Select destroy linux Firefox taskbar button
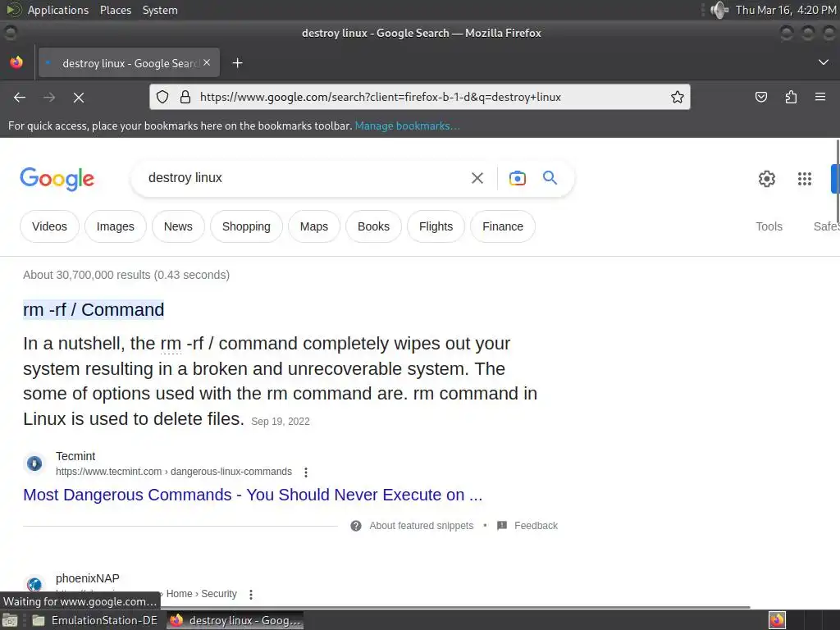The image size is (840, 630). [235, 620]
